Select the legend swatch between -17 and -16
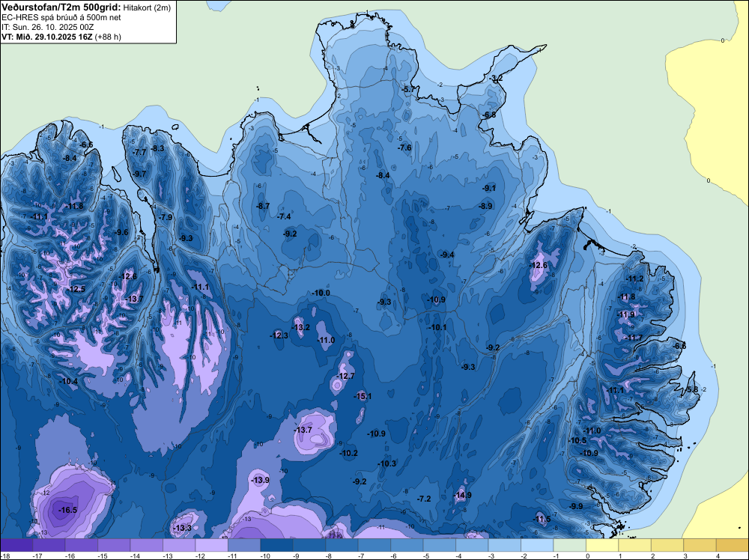The height and width of the screenshot is (560, 749). point(49,545)
